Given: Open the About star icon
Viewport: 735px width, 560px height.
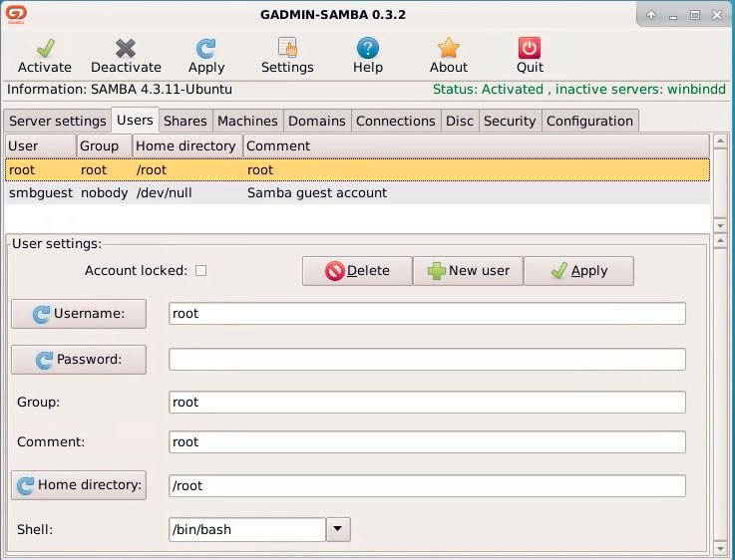Looking at the screenshot, I should [448, 48].
